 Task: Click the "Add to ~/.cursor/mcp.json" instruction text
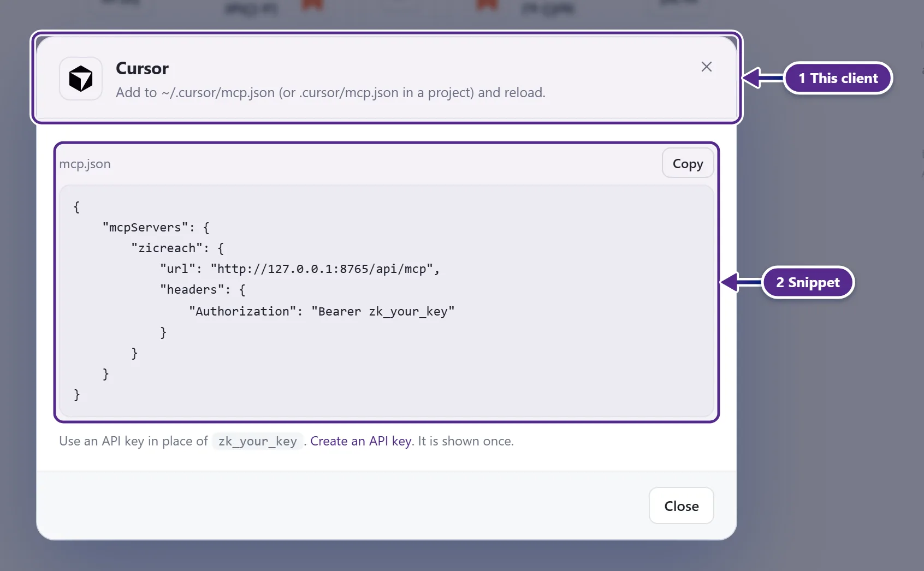coord(330,92)
